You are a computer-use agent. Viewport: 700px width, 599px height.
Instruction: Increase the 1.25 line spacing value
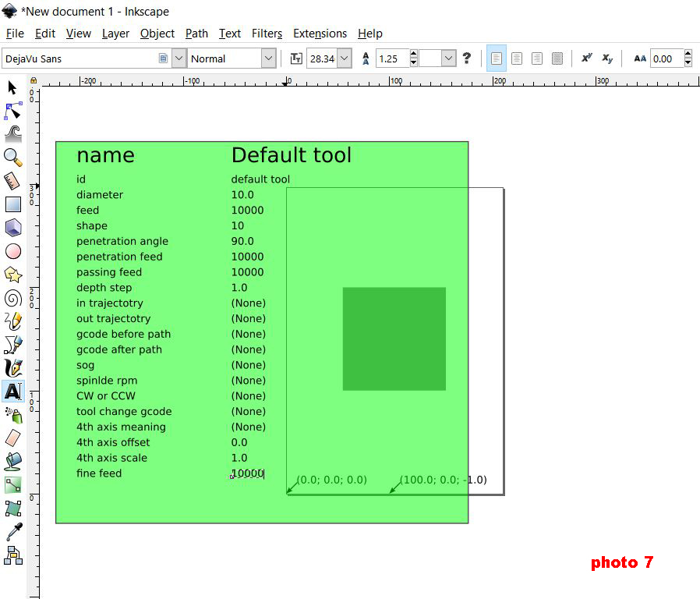(413, 54)
